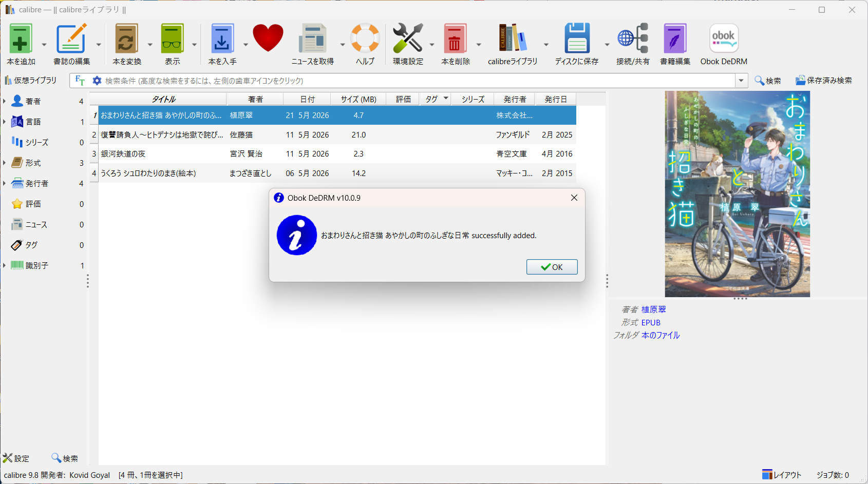This screenshot has height=484, width=868.
Task: Open the calibre library (calibreライブラリ) icon
Action: (x=513, y=38)
